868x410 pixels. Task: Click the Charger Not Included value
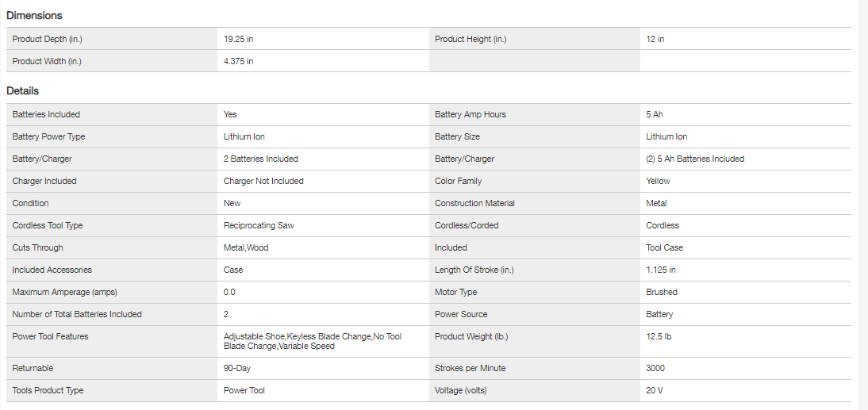click(x=263, y=181)
